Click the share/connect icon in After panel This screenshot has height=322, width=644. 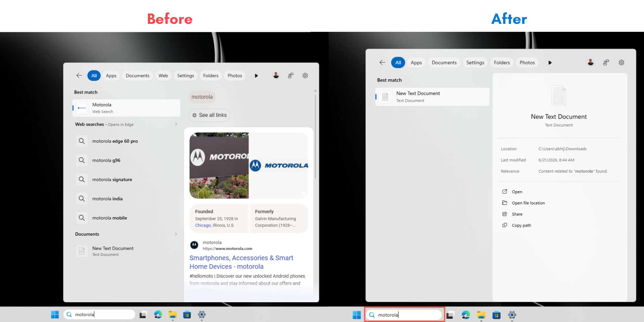coord(606,62)
